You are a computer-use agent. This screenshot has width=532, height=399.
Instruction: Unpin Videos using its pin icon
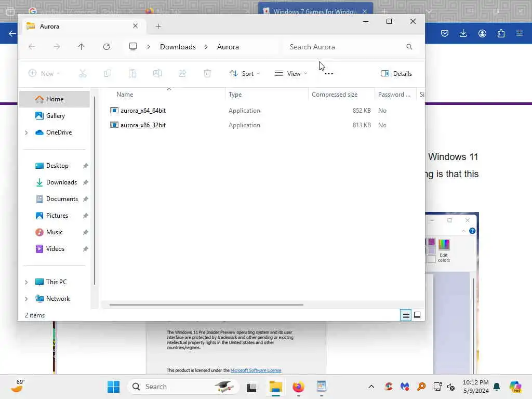pos(86,249)
